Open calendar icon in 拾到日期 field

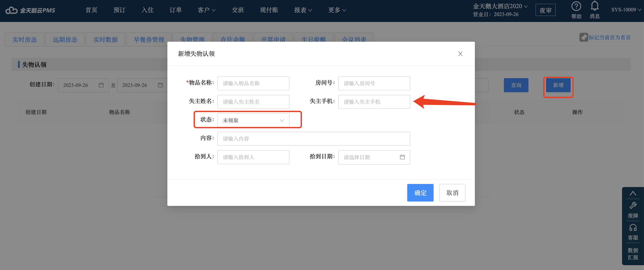tap(402, 157)
